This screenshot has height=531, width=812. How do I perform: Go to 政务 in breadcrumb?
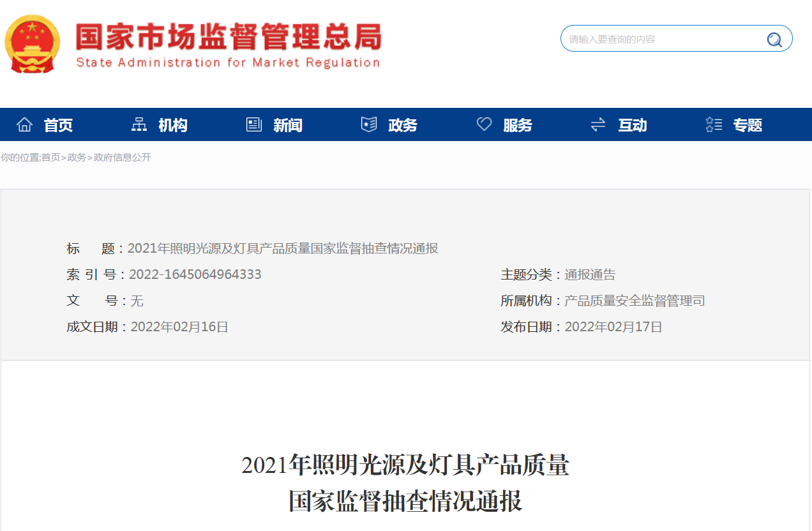click(77, 158)
